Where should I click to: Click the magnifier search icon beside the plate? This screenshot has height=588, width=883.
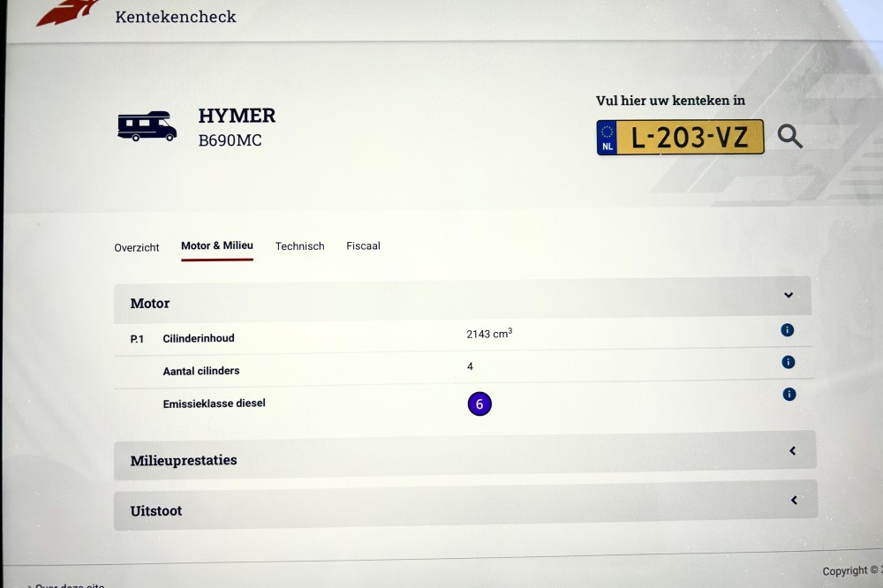(789, 136)
